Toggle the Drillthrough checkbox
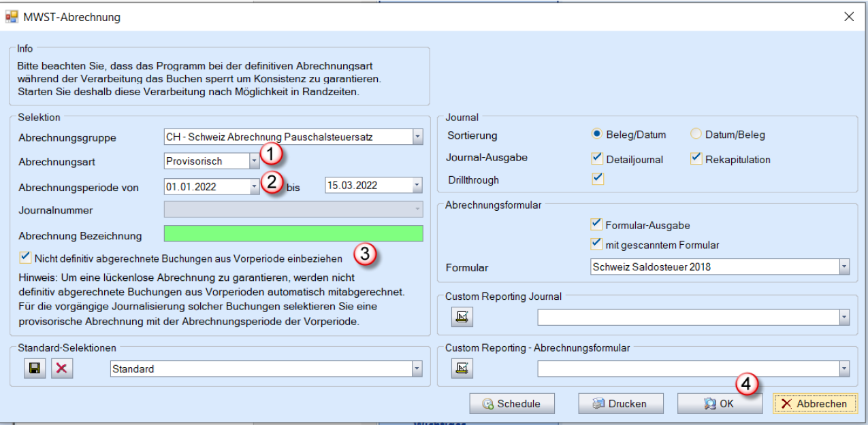Screen dimensions: 868x425 pos(597,179)
